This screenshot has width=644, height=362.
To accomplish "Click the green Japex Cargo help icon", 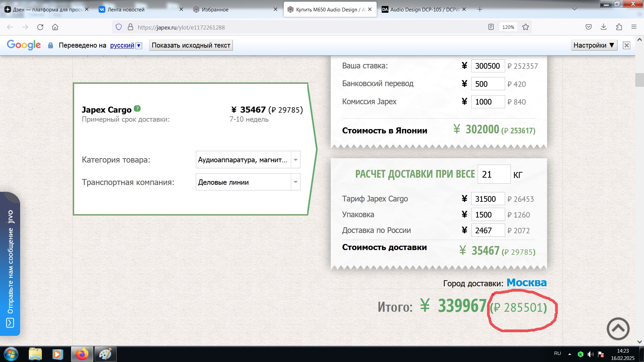I will (x=137, y=109).
